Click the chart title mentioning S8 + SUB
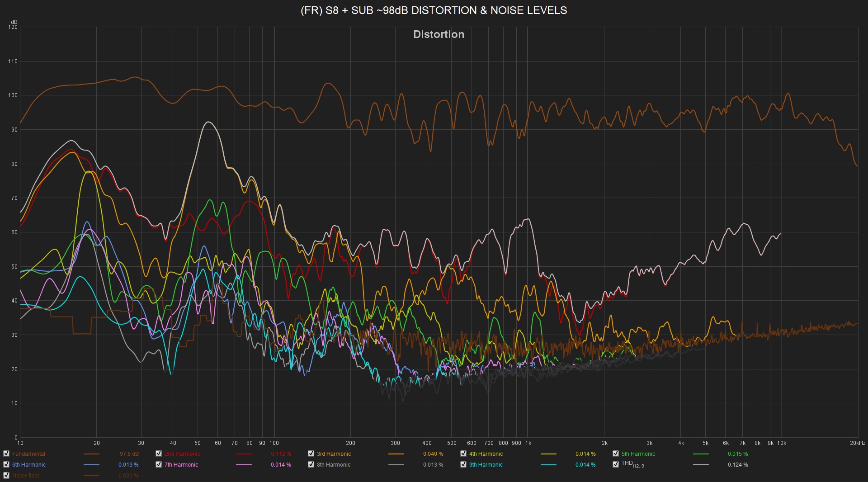868x482 pixels. pos(434,10)
